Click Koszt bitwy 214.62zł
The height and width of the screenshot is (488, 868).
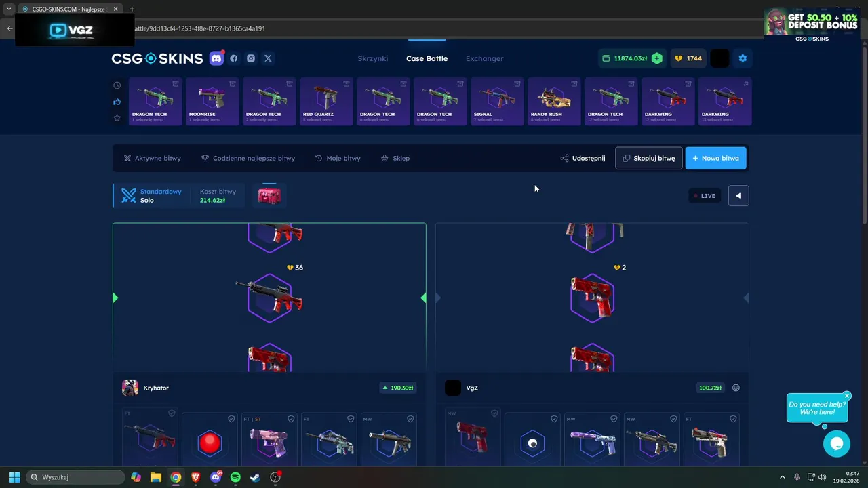(x=218, y=196)
